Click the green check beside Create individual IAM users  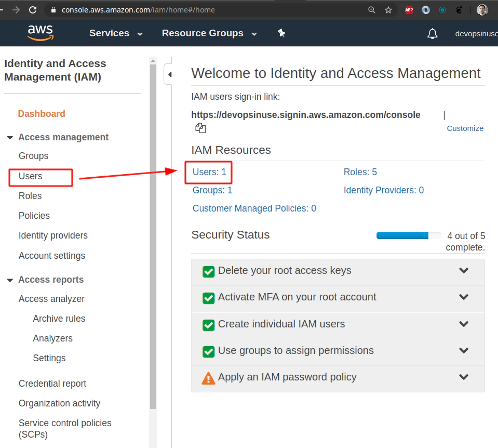pyautogui.click(x=208, y=325)
